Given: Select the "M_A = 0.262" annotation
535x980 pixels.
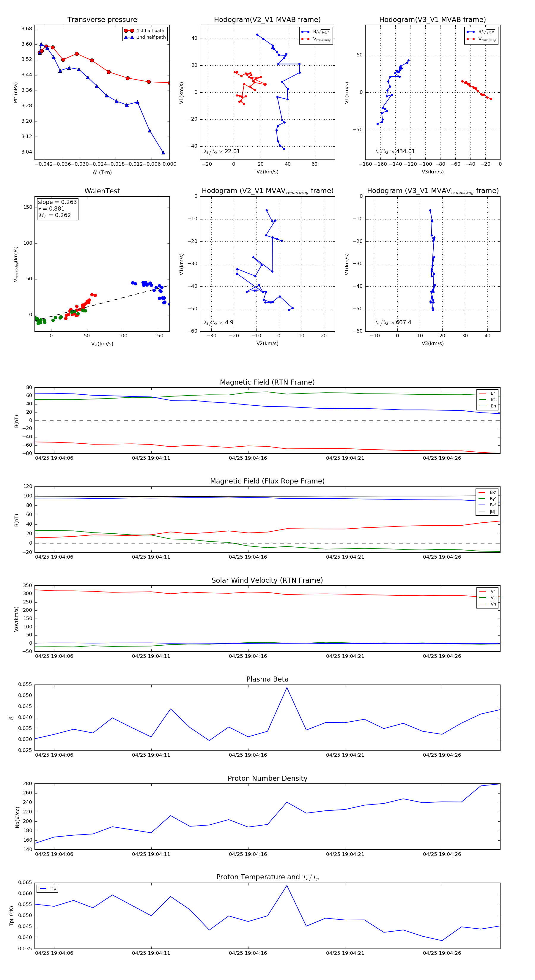Looking at the screenshot, I should click(54, 215).
